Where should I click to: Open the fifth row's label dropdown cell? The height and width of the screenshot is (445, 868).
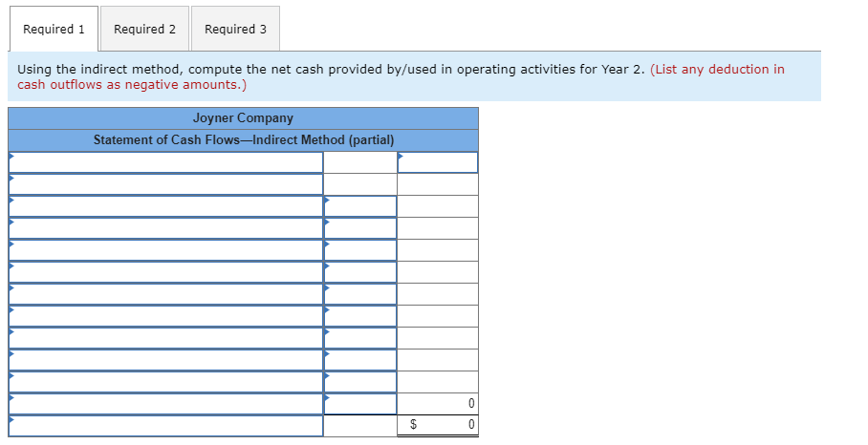click(165, 250)
